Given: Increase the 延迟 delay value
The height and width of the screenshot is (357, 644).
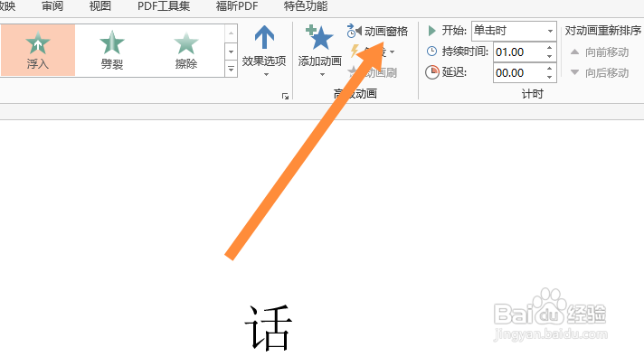Looking at the screenshot, I should click(x=550, y=69).
